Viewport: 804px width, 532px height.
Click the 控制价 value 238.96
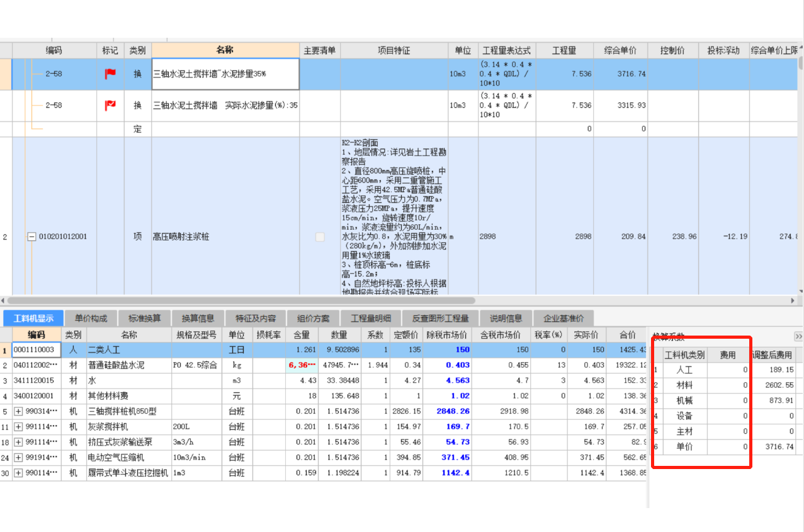(672, 237)
